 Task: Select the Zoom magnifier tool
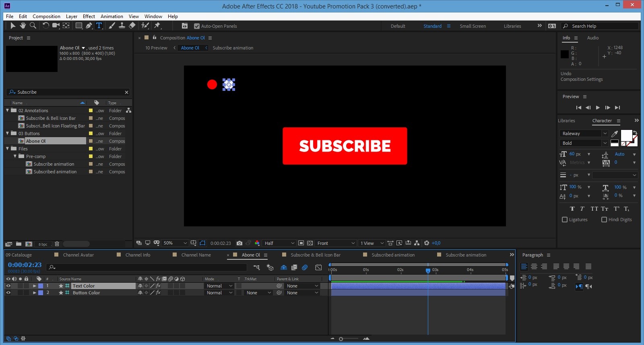[x=33, y=26]
